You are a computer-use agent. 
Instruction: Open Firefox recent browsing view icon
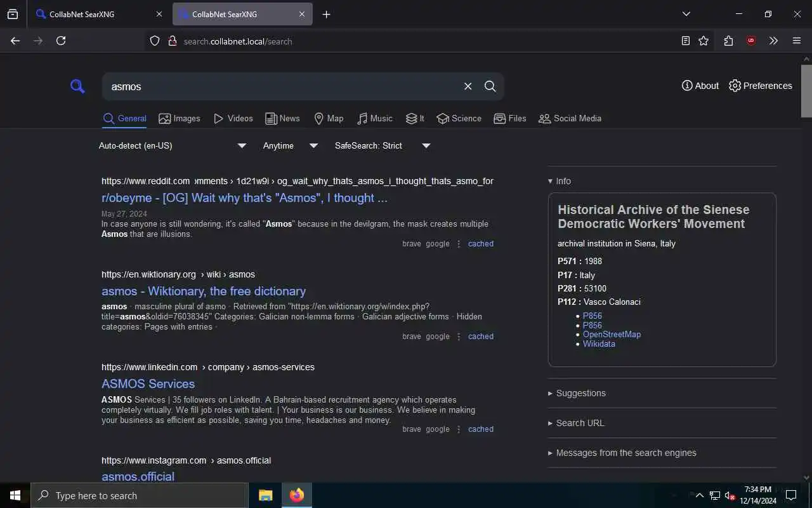(x=13, y=14)
